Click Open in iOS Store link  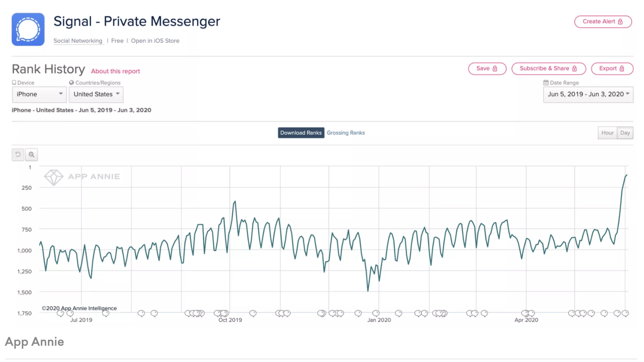coord(155,41)
